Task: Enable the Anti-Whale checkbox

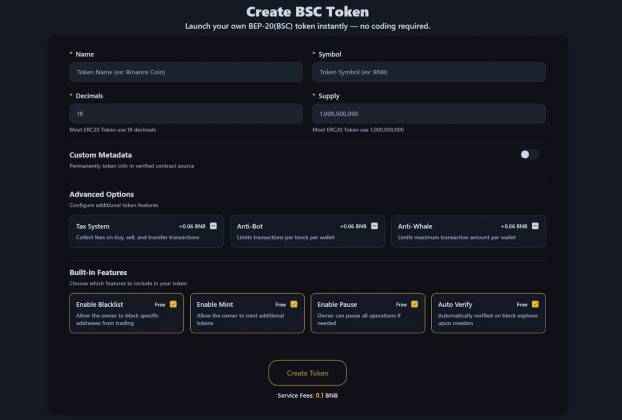Action: (x=536, y=226)
